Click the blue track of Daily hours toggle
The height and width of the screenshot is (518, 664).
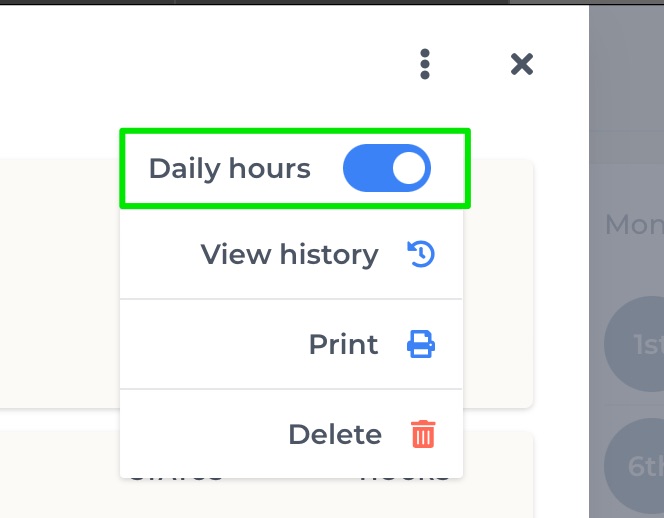(x=366, y=168)
